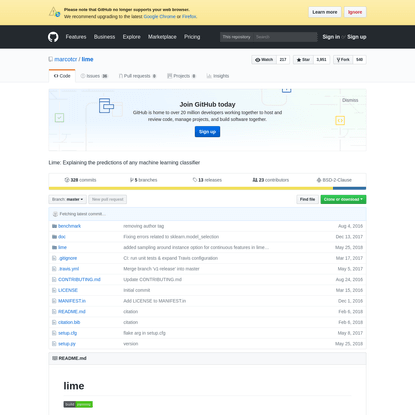Viewport: 415px width, 415px height.
Task: Star the lime repository
Action: tap(303, 59)
